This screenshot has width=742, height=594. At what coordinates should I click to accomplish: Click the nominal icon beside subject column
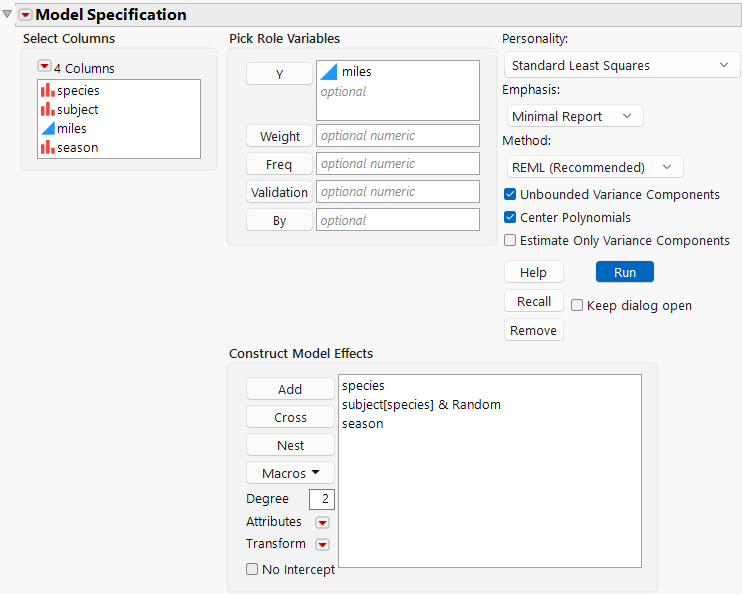47,110
